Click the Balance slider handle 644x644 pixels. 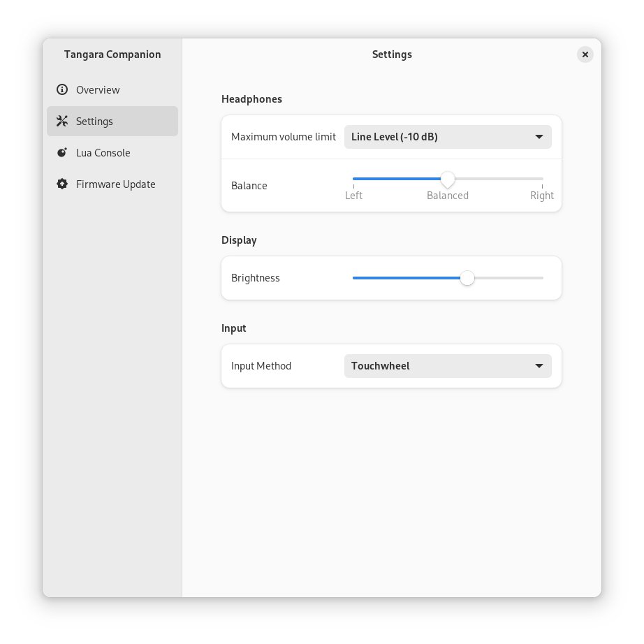(x=448, y=179)
